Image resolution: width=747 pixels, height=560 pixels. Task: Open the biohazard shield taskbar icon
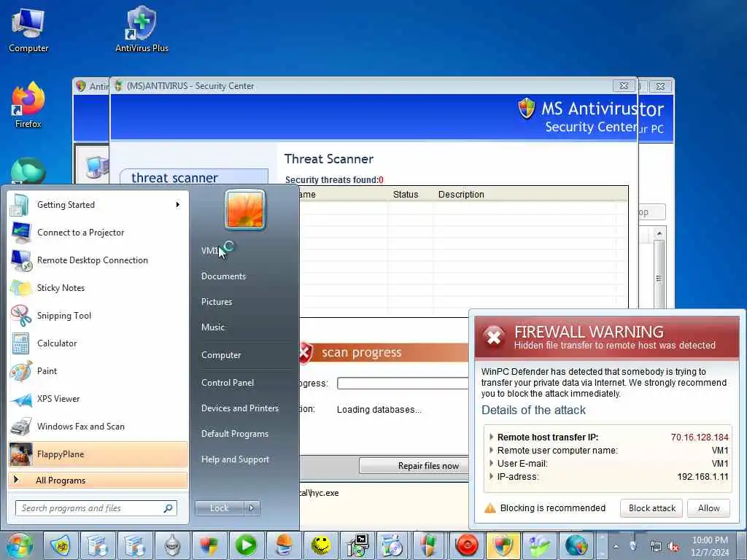click(x=61, y=545)
